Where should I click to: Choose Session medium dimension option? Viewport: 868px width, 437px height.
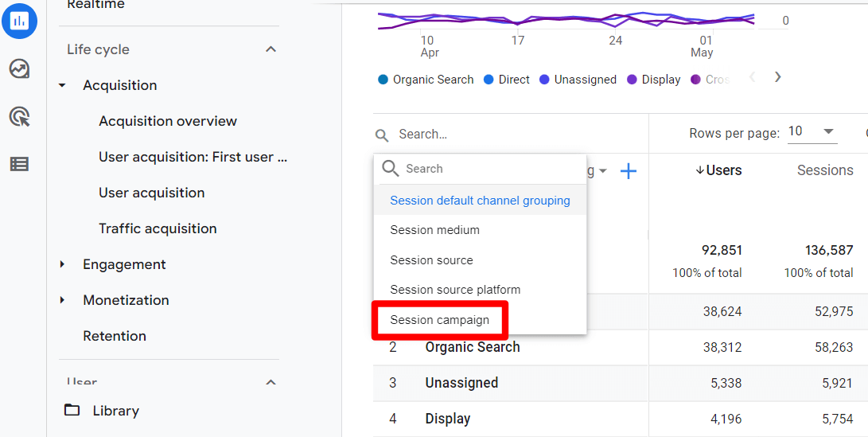pos(434,230)
